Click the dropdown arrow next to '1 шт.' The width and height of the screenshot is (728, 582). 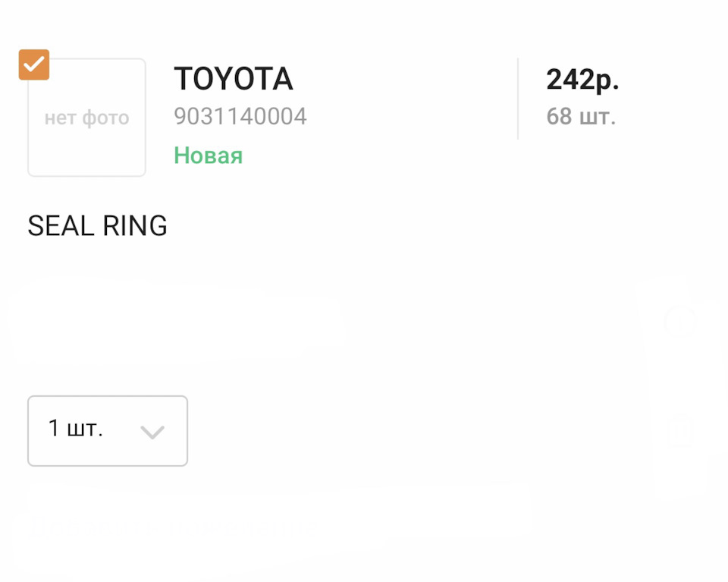click(x=152, y=431)
